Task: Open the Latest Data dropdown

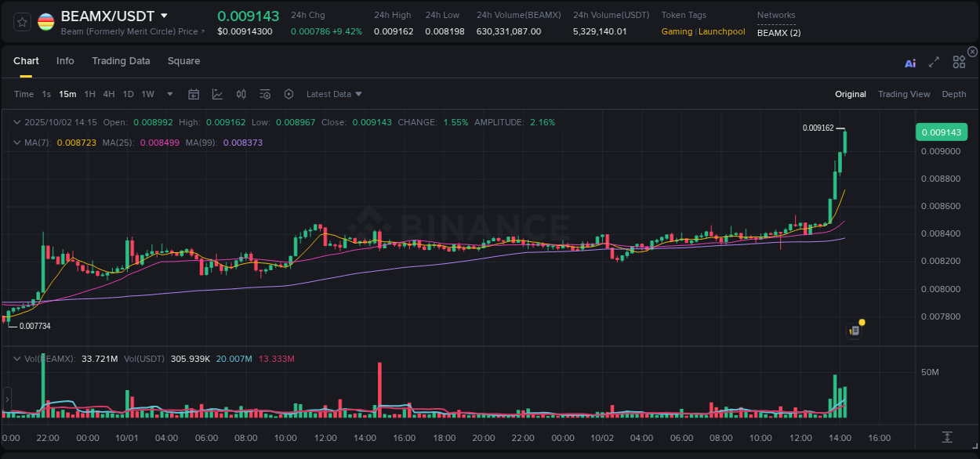Action: click(x=334, y=93)
